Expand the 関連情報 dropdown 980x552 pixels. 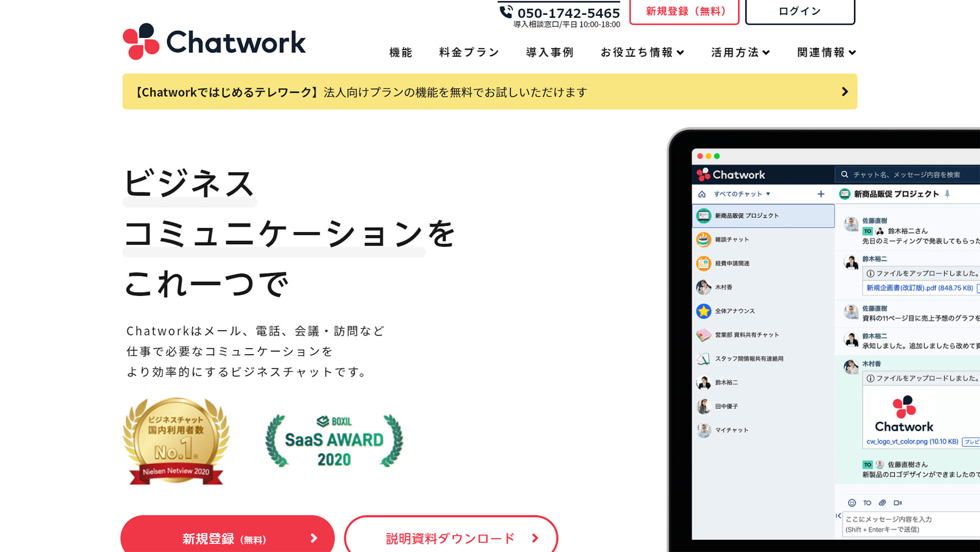(826, 52)
